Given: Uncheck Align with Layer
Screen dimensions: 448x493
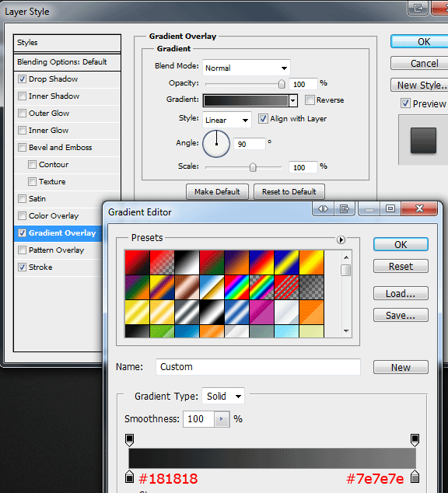Looking at the screenshot, I should [263, 119].
